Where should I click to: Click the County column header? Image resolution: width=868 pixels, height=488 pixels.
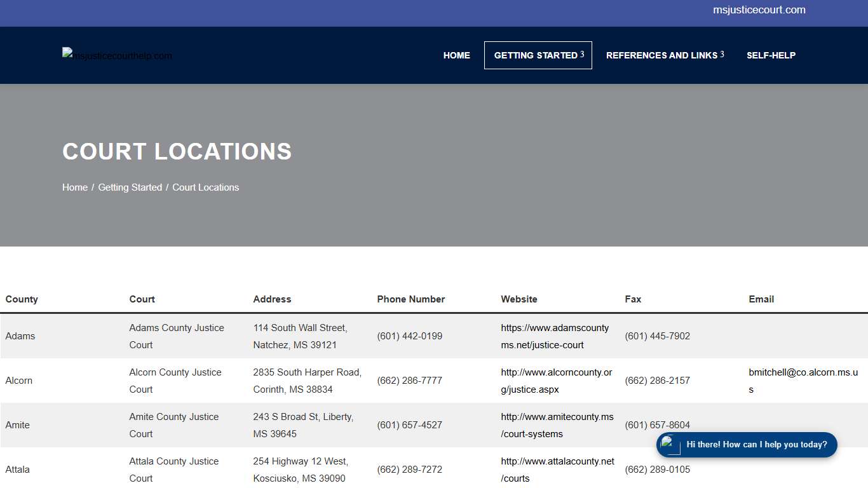[21, 299]
